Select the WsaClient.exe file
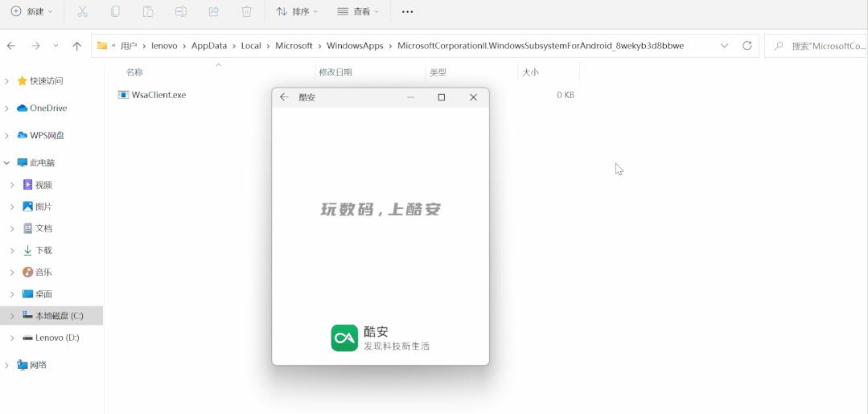Viewport: 868px width, 414px height. click(158, 95)
